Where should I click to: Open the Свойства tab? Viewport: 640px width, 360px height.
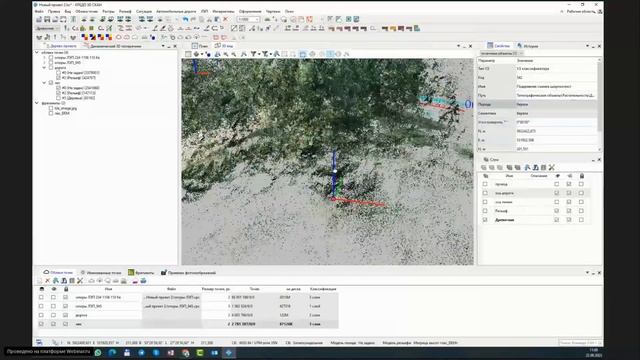[x=499, y=46]
